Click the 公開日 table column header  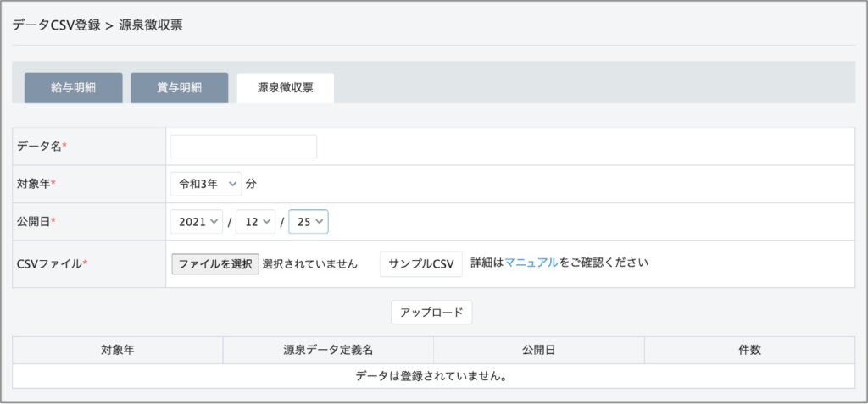click(538, 350)
